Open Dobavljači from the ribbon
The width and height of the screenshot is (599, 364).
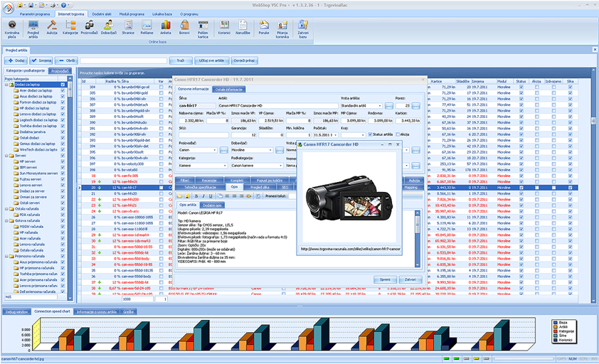pyautogui.click(x=109, y=28)
